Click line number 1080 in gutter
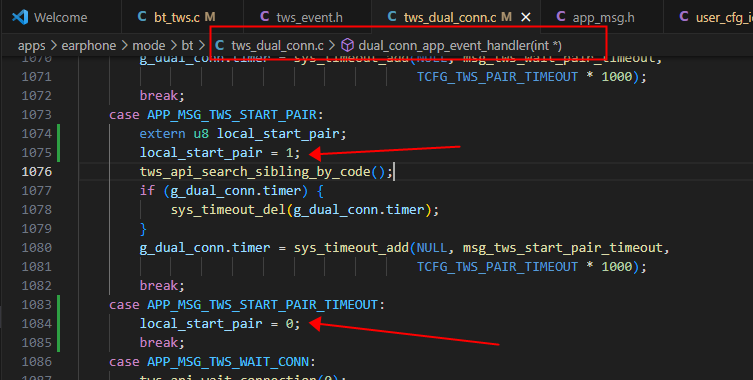753x380 pixels. [36, 248]
